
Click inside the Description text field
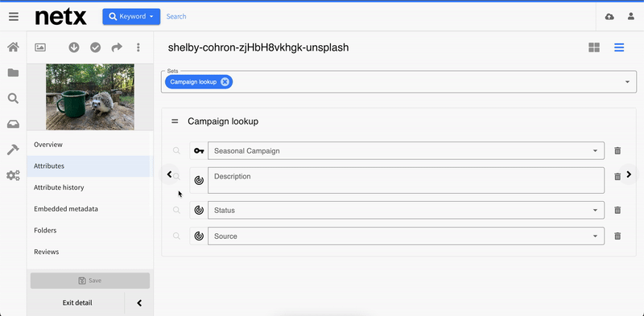(406, 180)
